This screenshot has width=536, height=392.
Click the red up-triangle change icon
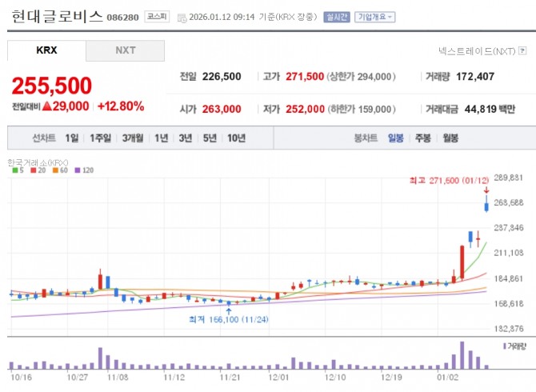tap(47, 106)
